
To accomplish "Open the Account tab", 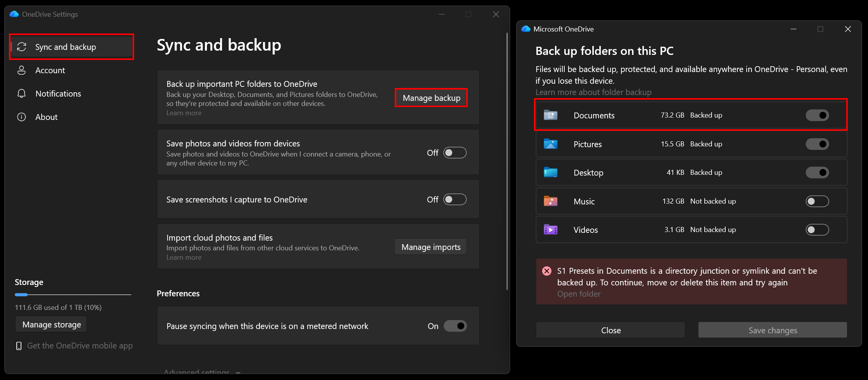I will tap(72, 70).
